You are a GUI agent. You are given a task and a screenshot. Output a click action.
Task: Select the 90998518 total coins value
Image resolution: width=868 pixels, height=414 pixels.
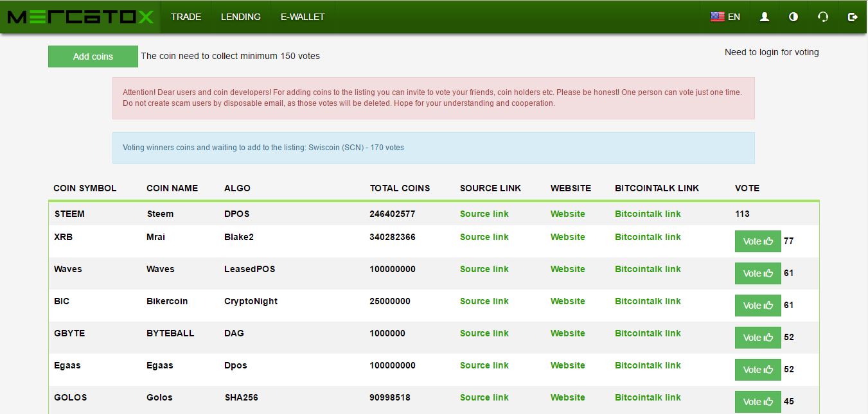coord(390,397)
